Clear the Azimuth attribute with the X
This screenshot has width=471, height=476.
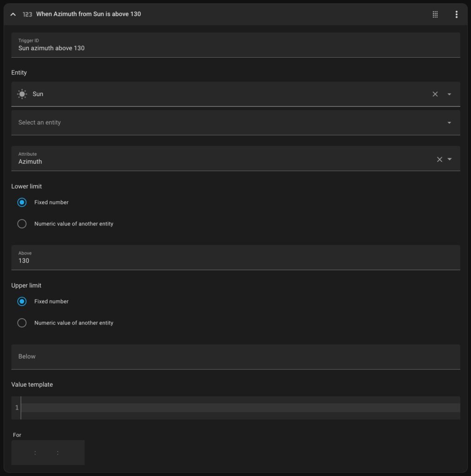439,159
